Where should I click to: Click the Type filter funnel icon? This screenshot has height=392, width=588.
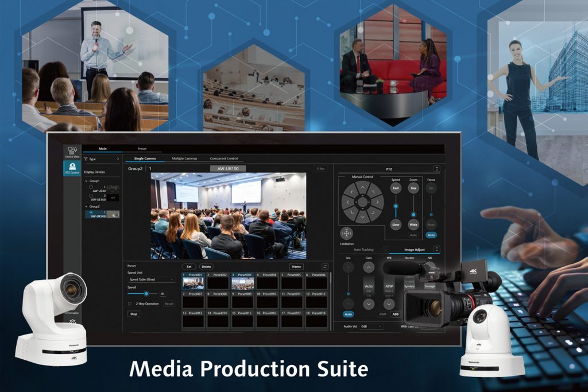(x=86, y=159)
